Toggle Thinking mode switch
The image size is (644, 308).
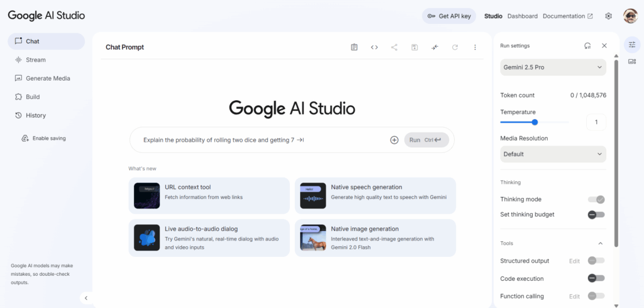[x=596, y=200]
